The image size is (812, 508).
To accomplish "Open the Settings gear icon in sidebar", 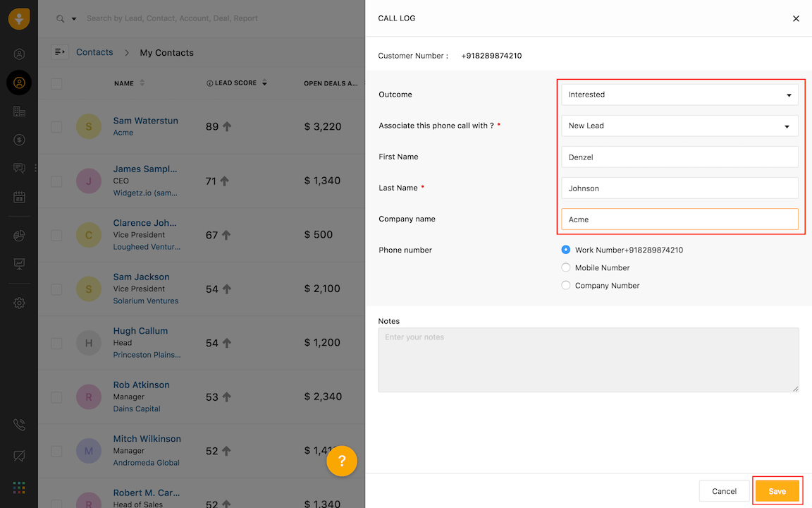I will [x=19, y=303].
